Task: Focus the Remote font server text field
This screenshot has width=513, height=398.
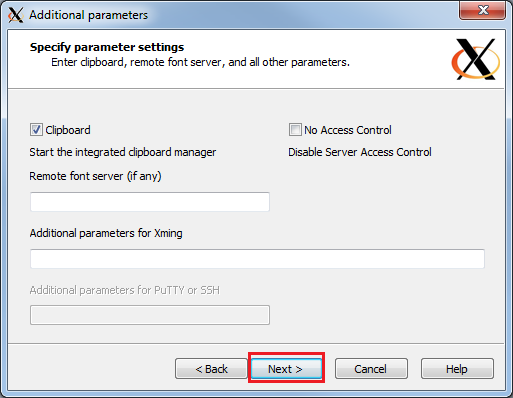Action: point(150,202)
